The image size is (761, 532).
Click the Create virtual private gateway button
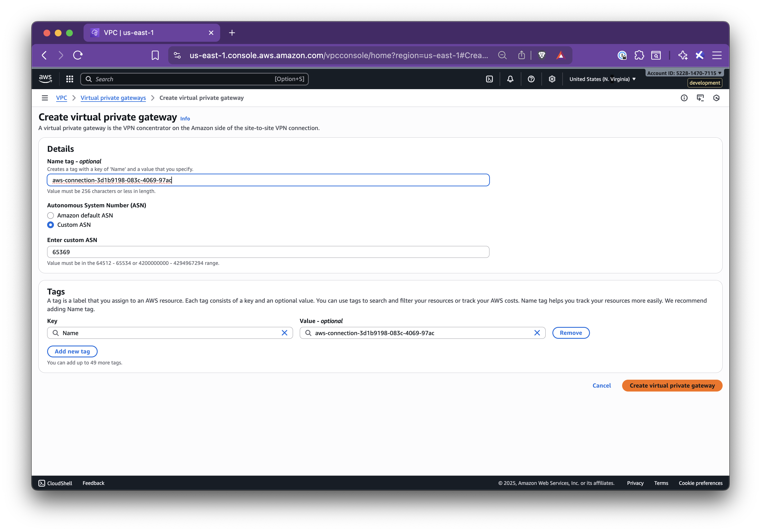point(672,385)
